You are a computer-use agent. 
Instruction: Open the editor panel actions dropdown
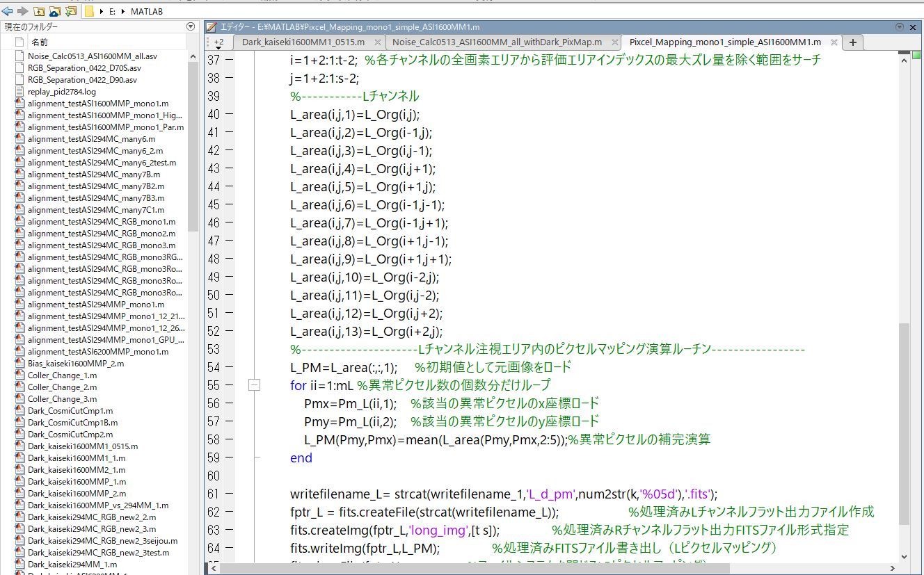899,27
